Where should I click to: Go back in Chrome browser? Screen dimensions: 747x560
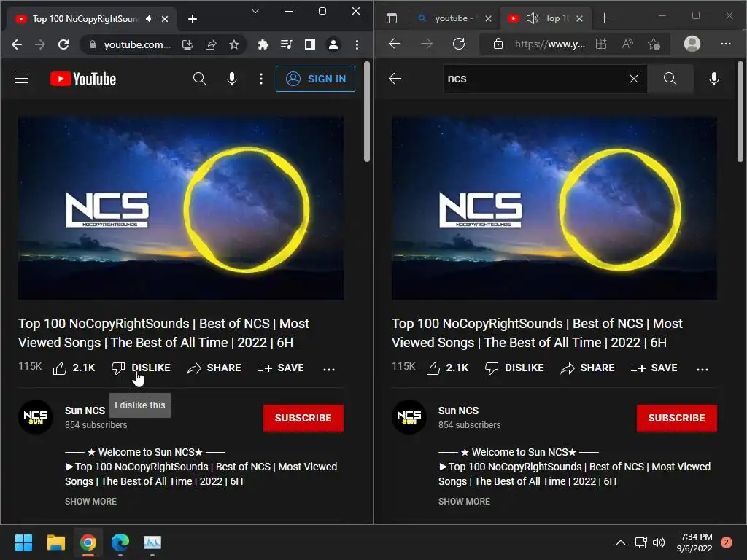pyautogui.click(x=17, y=44)
